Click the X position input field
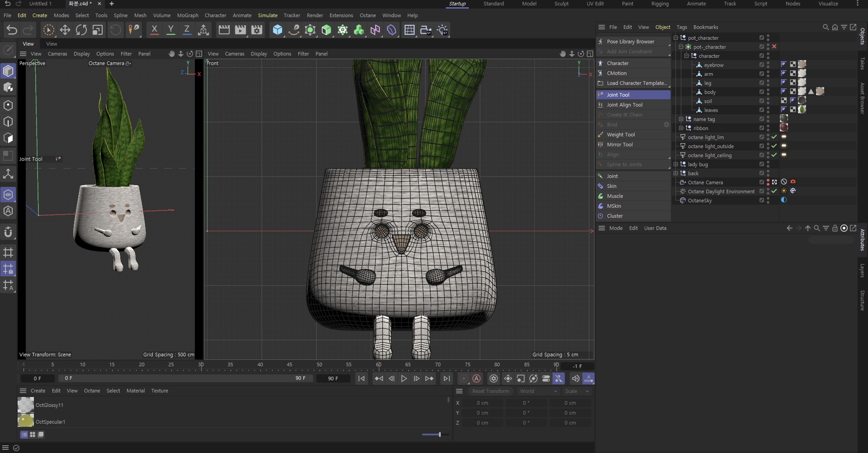The height and width of the screenshot is (453, 868). point(482,403)
